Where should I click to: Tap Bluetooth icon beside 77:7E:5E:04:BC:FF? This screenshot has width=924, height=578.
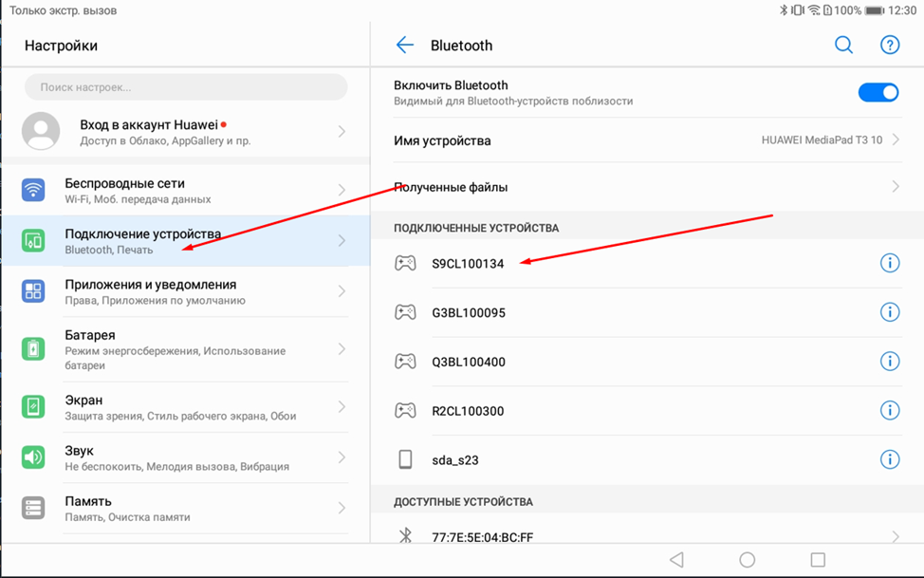[x=405, y=536]
